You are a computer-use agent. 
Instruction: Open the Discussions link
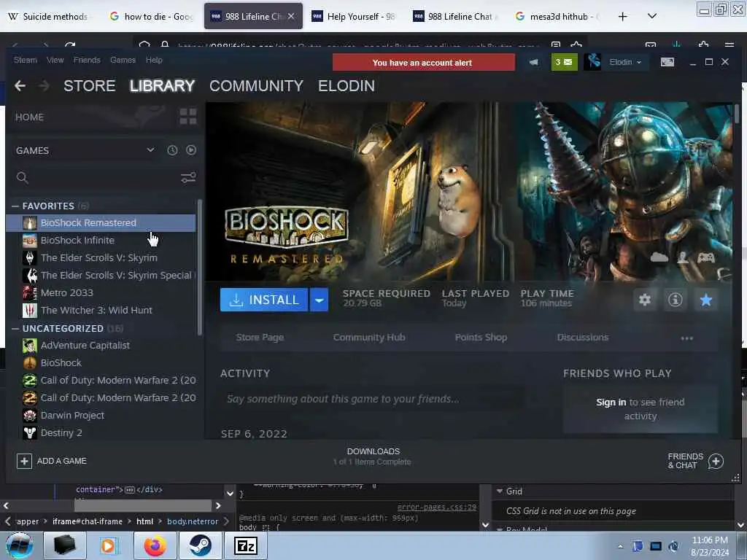click(x=583, y=337)
